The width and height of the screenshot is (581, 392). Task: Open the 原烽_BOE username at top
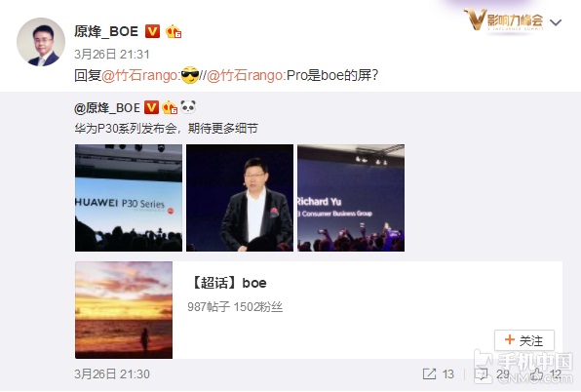(106, 31)
